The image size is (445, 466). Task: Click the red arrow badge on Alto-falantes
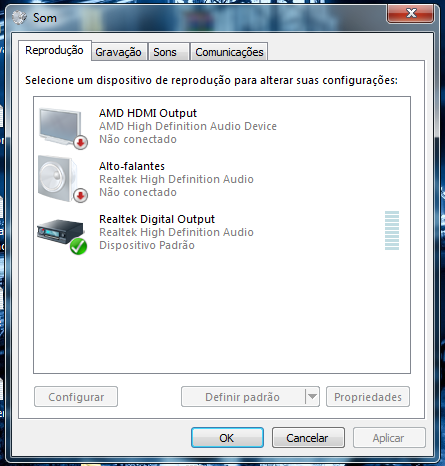point(80,196)
